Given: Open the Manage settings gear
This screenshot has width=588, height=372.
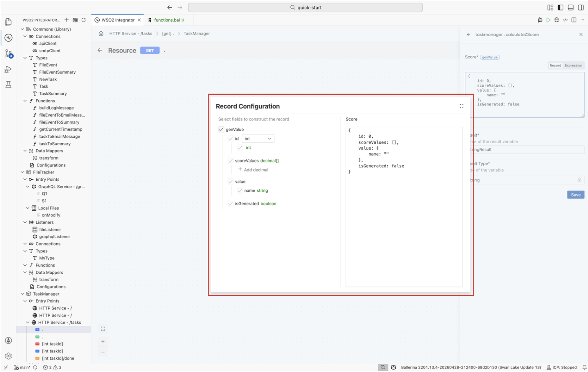Looking at the screenshot, I should tap(9, 356).
